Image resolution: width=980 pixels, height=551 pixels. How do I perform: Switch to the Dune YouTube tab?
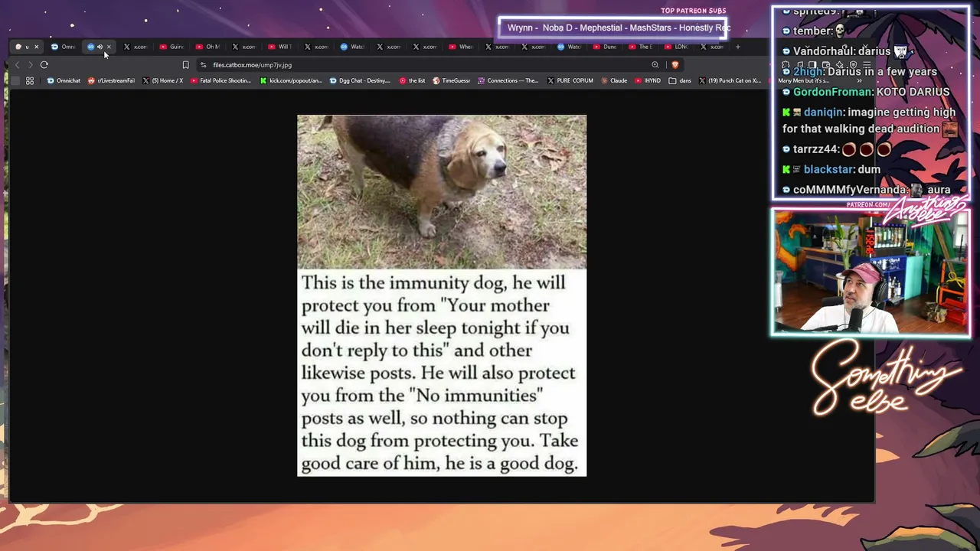[x=606, y=47]
